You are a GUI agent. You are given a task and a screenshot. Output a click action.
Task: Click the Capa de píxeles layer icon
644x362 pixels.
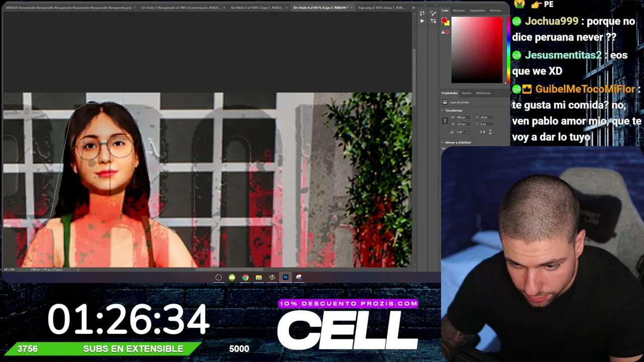[x=445, y=102]
